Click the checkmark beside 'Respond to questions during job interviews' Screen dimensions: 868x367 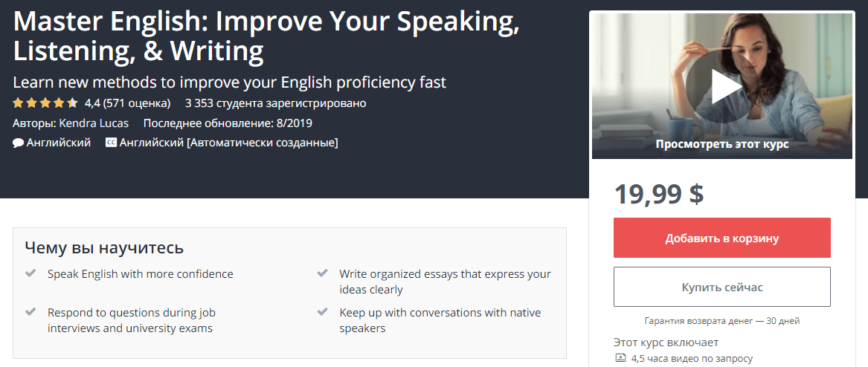click(x=31, y=312)
